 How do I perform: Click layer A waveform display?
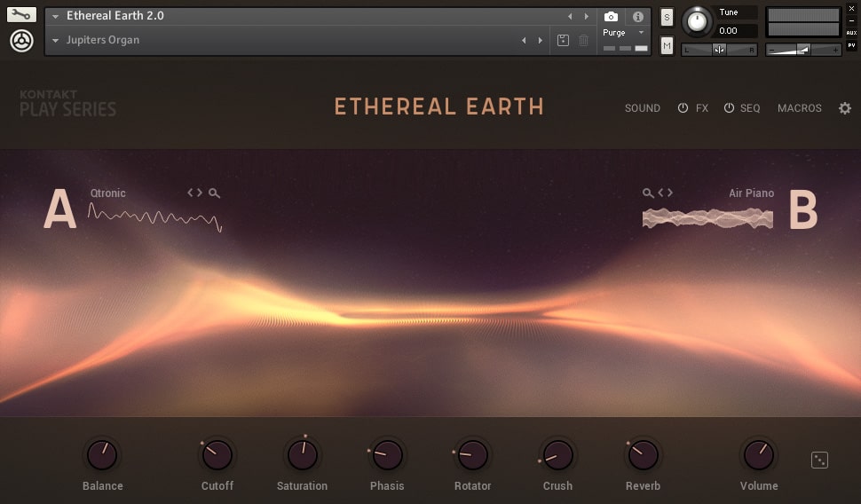click(154, 217)
